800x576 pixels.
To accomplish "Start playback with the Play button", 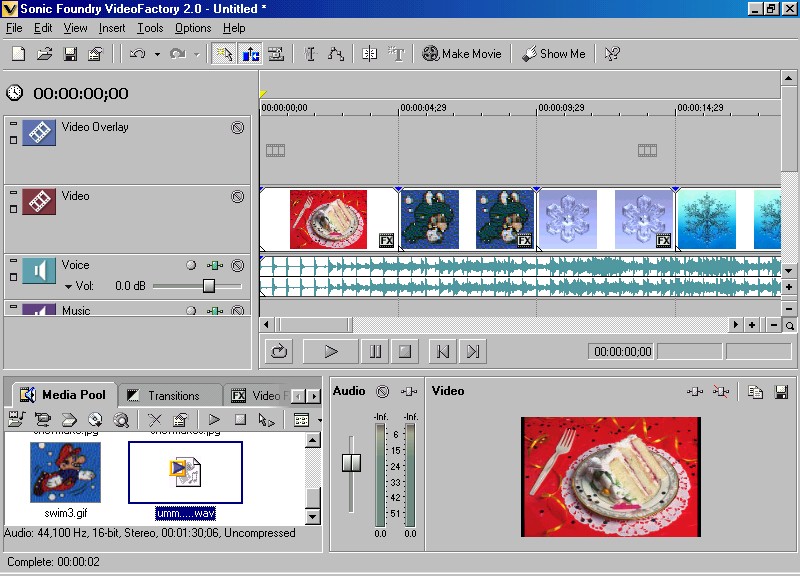I will point(331,351).
